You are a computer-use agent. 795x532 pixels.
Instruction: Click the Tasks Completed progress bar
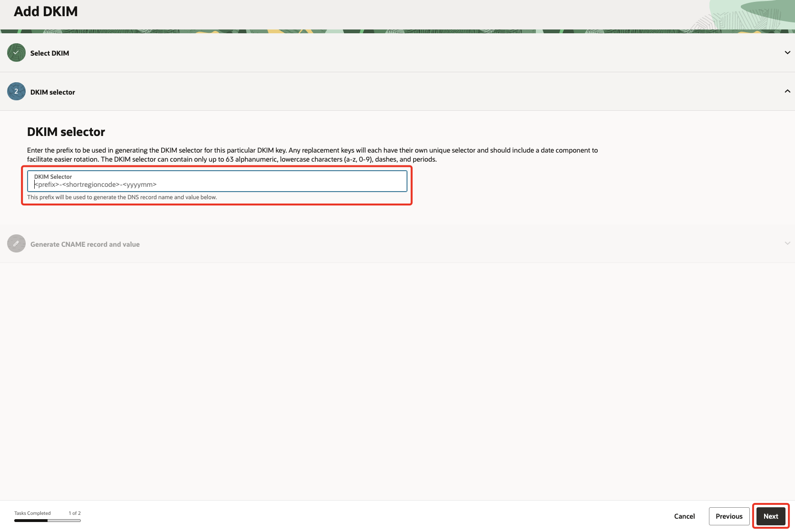tap(47, 520)
